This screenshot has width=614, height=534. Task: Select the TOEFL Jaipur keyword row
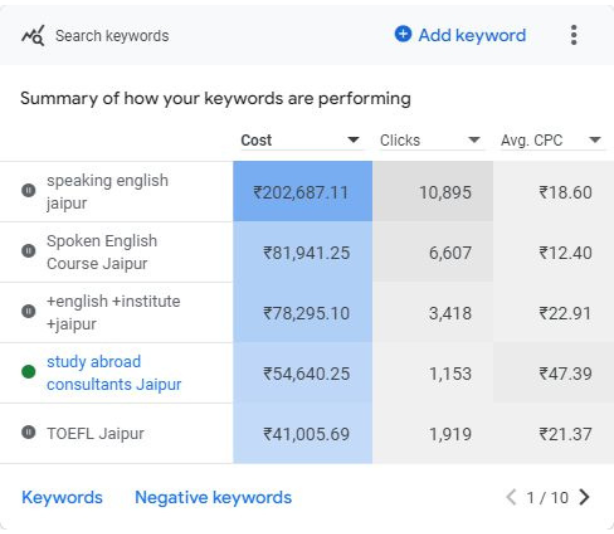(95, 434)
